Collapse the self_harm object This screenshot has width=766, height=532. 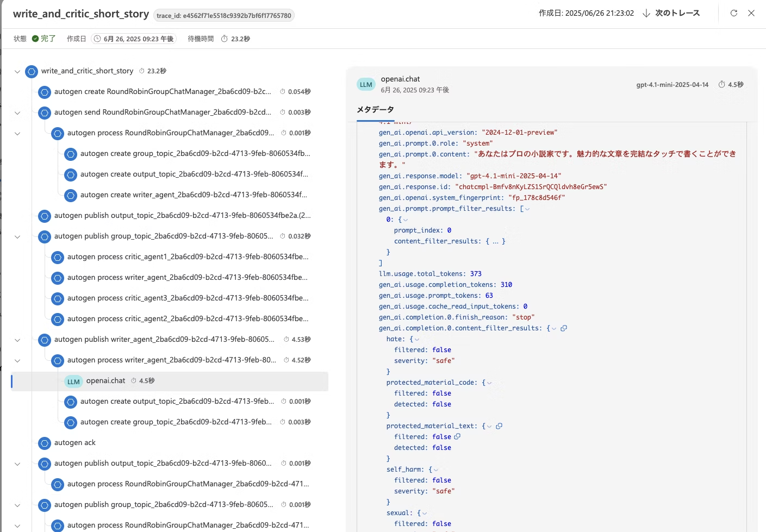click(x=436, y=470)
